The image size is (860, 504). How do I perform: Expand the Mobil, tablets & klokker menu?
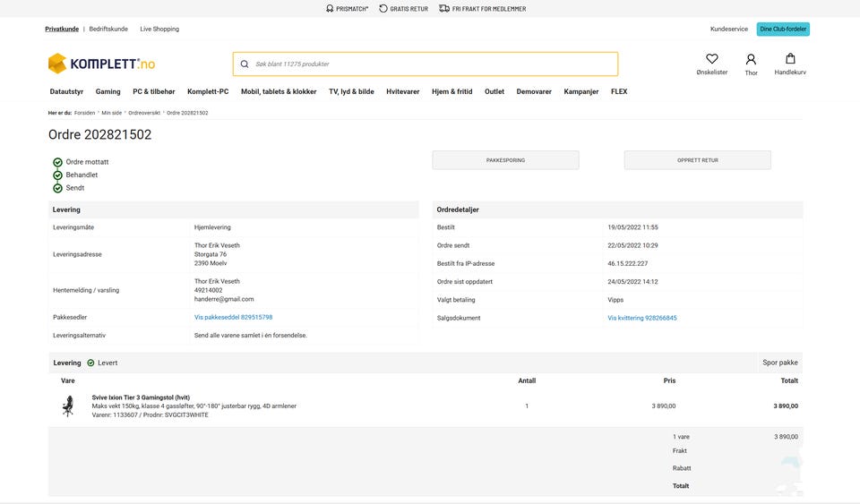pyautogui.click(x=279, y=91)
